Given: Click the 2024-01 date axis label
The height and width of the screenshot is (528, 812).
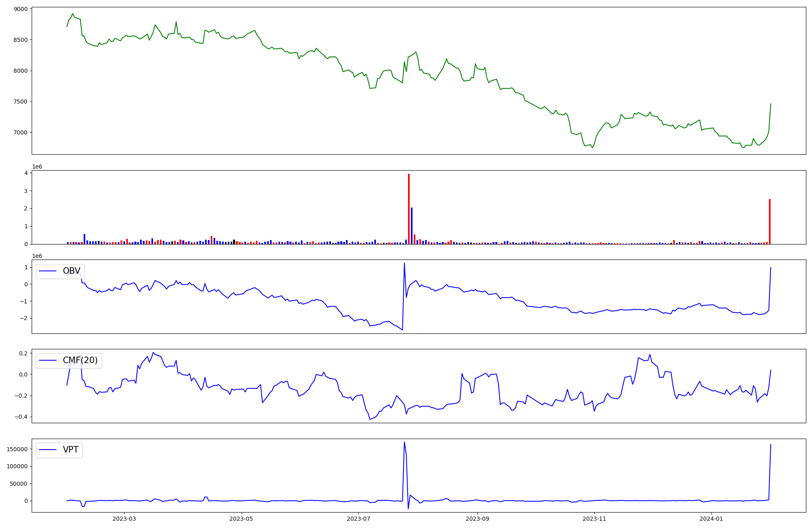Looking at the screenshot, I should pos(712,519).
